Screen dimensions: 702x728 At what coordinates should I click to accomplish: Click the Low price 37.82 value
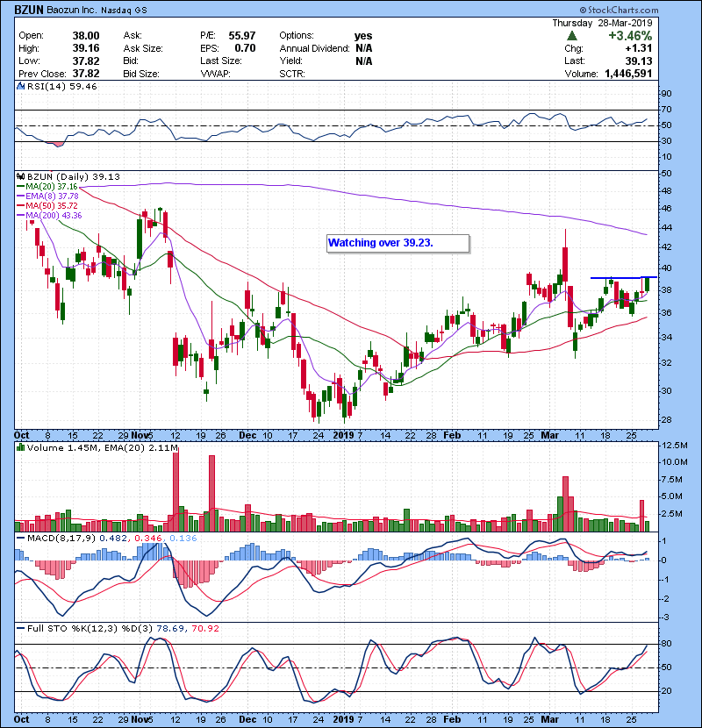86,61
